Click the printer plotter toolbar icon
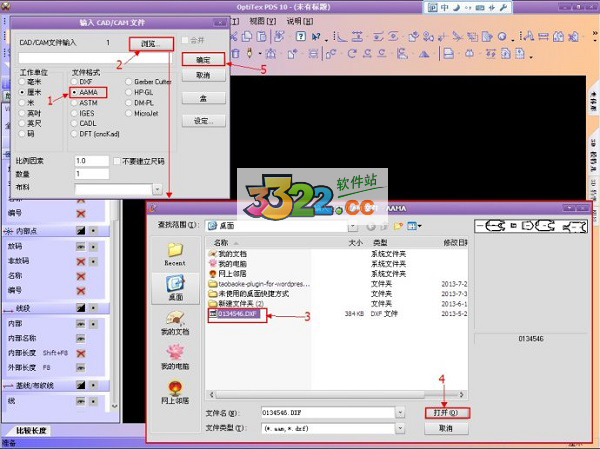 click(x=448, y=54)
